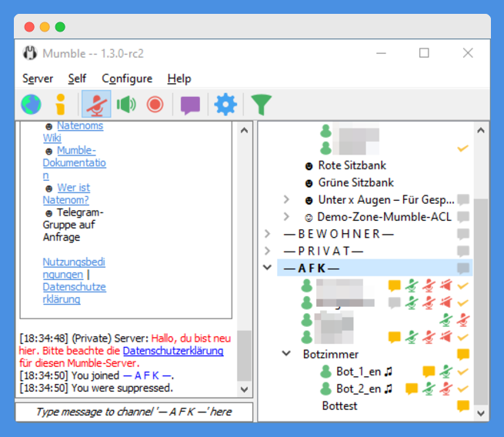Select the PRIVAT channel row
The image size is (504, 437).
pyautogui.click(x=323, y=251)
